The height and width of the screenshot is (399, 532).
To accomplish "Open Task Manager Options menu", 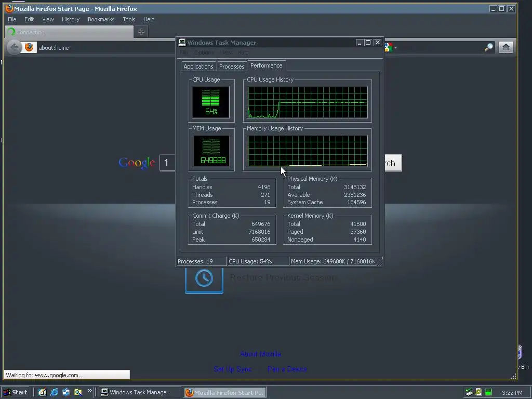I will coord(204,52).
